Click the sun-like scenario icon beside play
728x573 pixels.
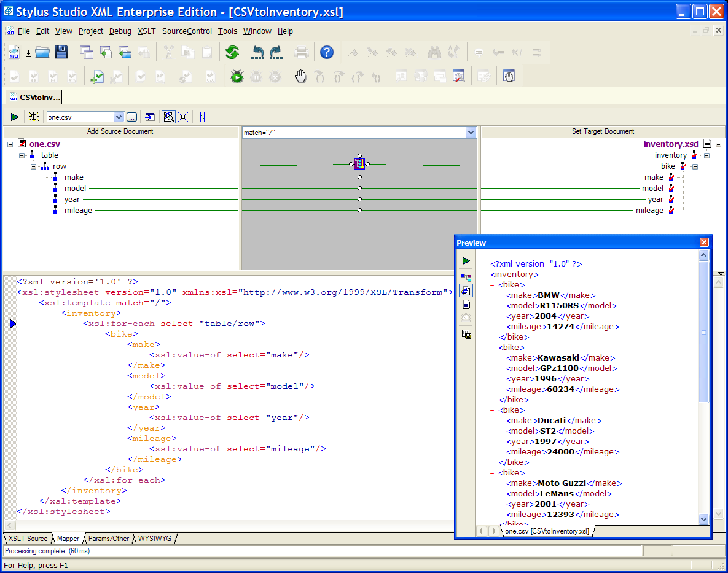(33, 117)
